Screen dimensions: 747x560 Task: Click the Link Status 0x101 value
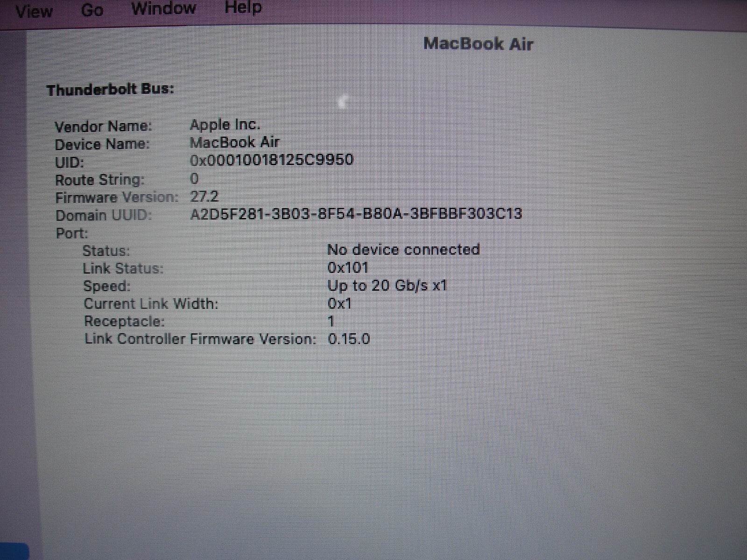[x=348, y=268]
